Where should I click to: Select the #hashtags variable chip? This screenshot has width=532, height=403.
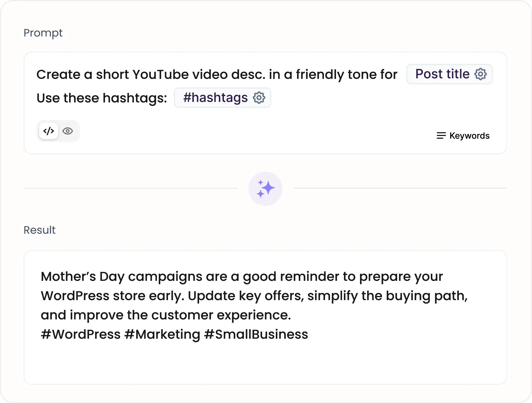click(222, 98)
